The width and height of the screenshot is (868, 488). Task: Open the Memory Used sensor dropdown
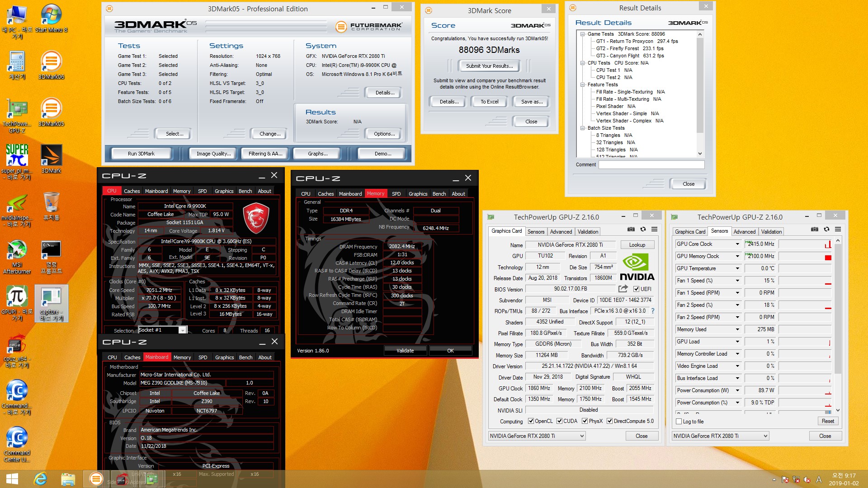click(x=737, y=329)
